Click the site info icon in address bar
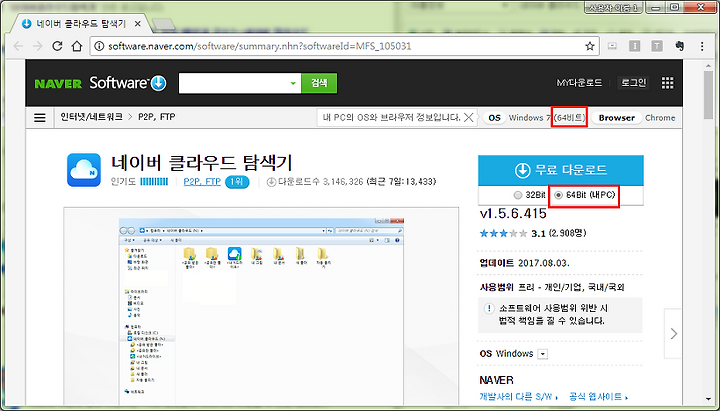 tap(99, 46)
